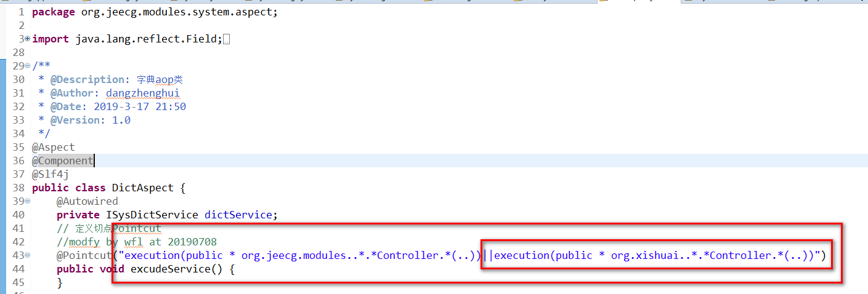Click line number 36 in the gutter
Screen dimensions: 868x294
(18, 161)
